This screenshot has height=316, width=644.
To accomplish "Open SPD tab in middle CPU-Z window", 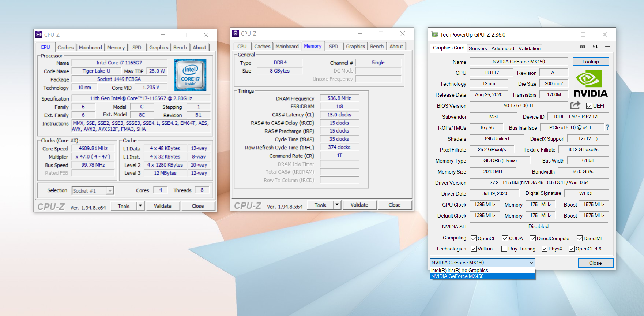I will click(x=334, y=47).
